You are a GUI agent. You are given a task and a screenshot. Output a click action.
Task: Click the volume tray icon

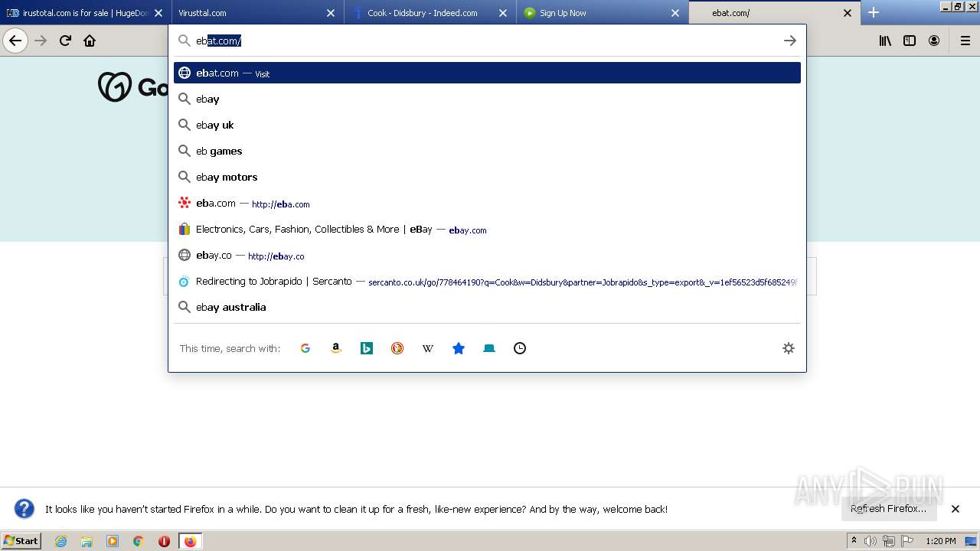click(871, 541)
